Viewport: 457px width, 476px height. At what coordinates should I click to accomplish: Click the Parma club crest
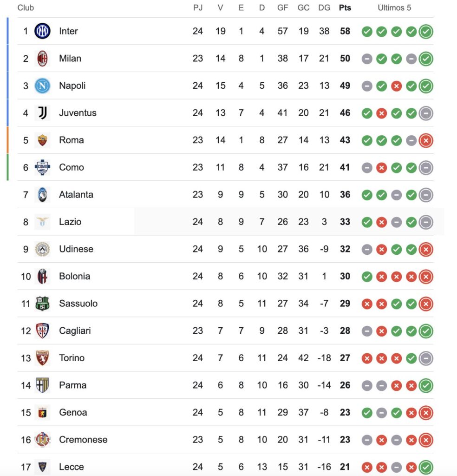coord(42,385)
